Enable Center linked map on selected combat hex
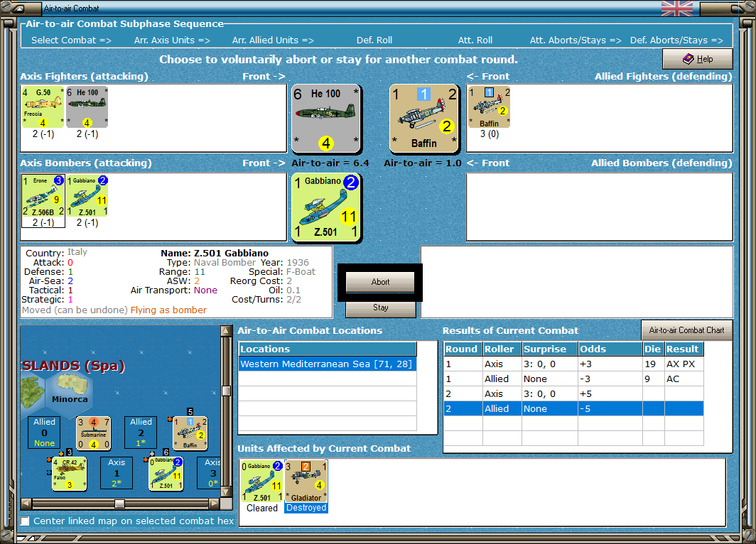Viewport: 756px width, 544px height. (x=25, y=521)
